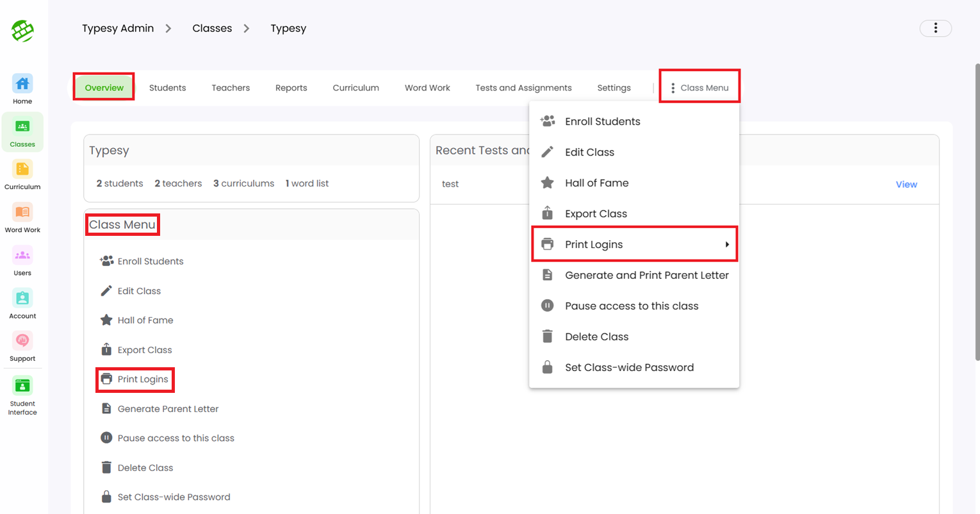Image resolution: width=980 pixels, height=514 pixels.
Task: Open the Teachers tab
Action: [x=231, y=88]
